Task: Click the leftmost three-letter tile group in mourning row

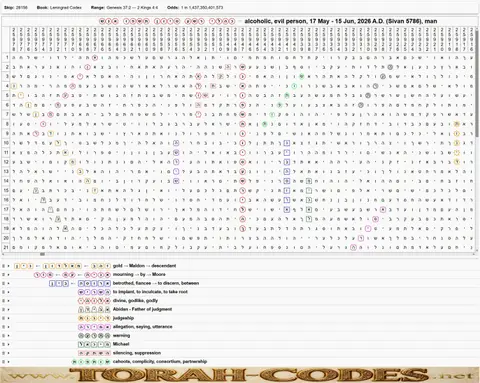Action: (x=44, y=275)
